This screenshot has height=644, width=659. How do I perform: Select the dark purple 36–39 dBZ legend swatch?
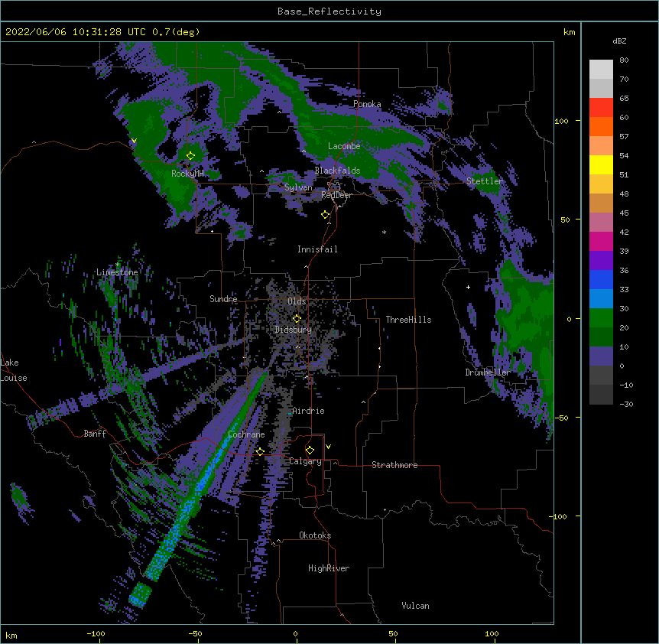[x=601, y=261]
